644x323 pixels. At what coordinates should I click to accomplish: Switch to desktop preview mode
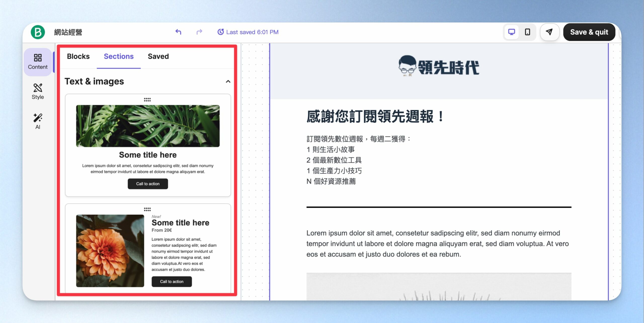tap(511, 32)
